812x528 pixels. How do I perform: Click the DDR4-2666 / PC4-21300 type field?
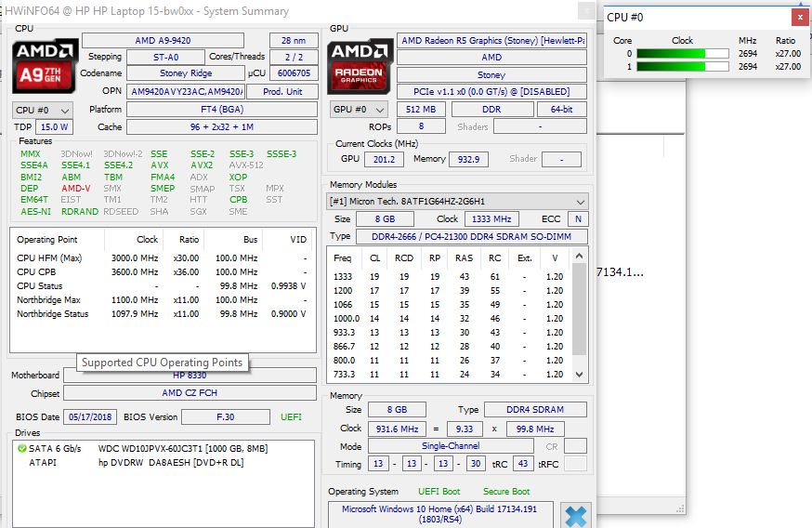pyautogui.click(x=472, y=237)
